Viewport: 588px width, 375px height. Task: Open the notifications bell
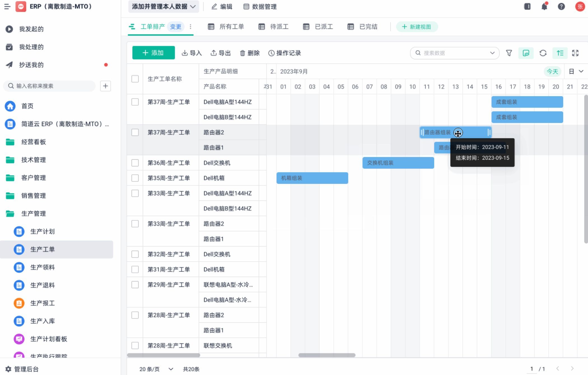pyautogui.click(x=544, y=6)
